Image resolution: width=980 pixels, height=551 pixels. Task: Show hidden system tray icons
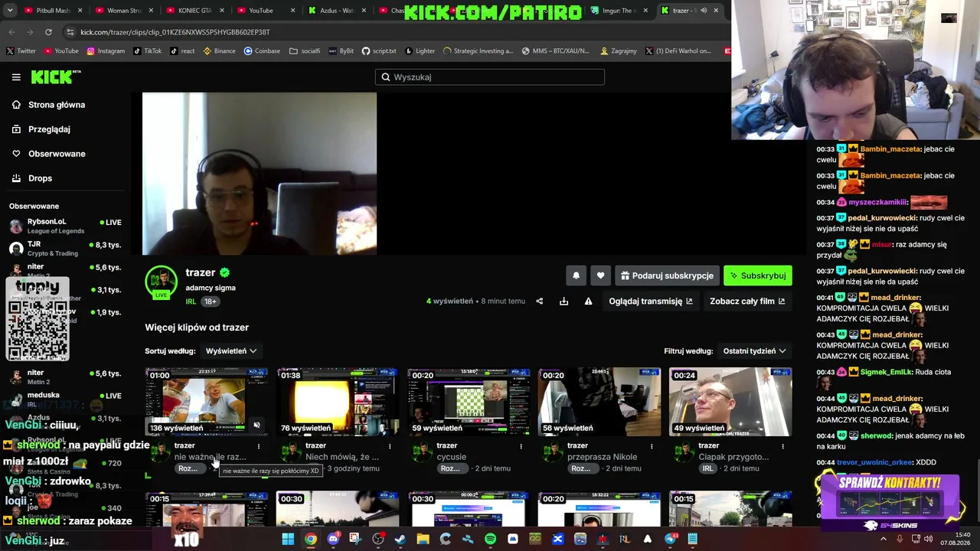[883, 539]
